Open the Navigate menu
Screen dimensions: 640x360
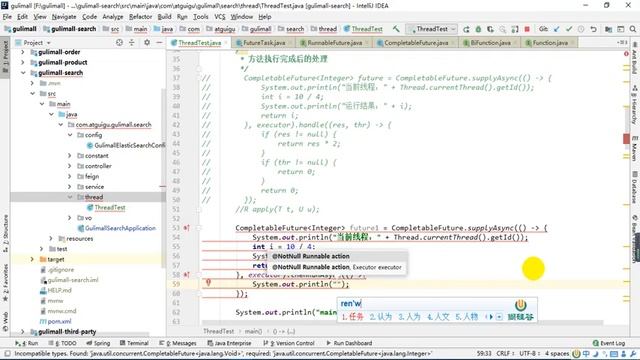[64, 17]
